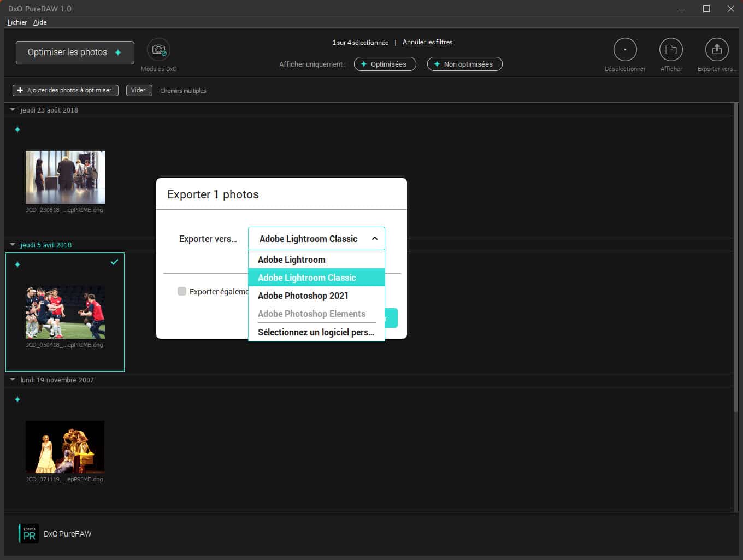Click the Vider button
Image resolution: width=743 pixels, height=560 pixels.
click(x=138, y=90)
